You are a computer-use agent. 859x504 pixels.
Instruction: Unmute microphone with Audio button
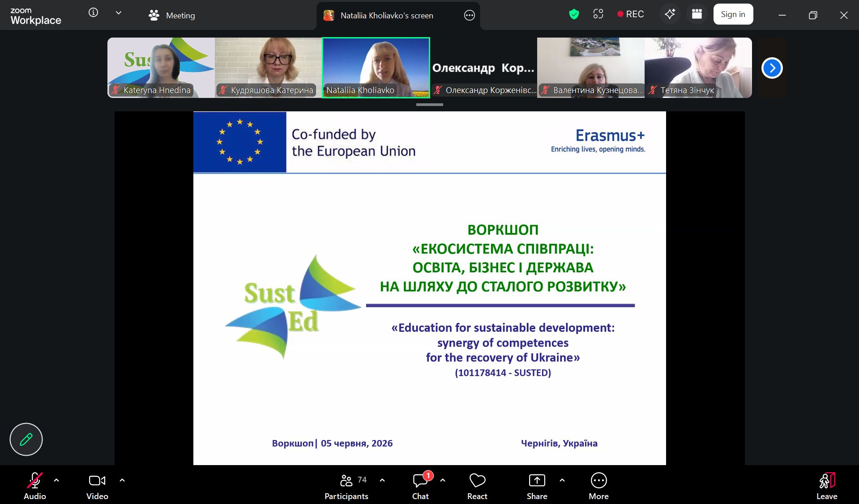coord(35,486)
